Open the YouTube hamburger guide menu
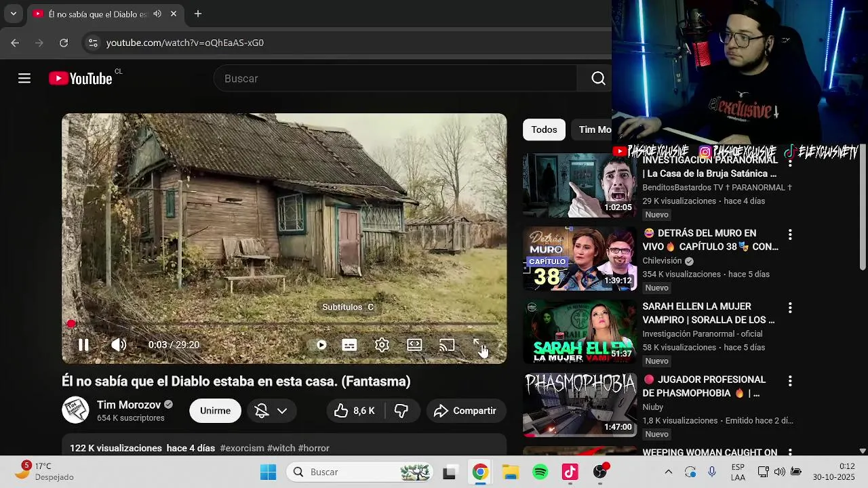The height and width of the screenshot is (488, 868). 24,79
